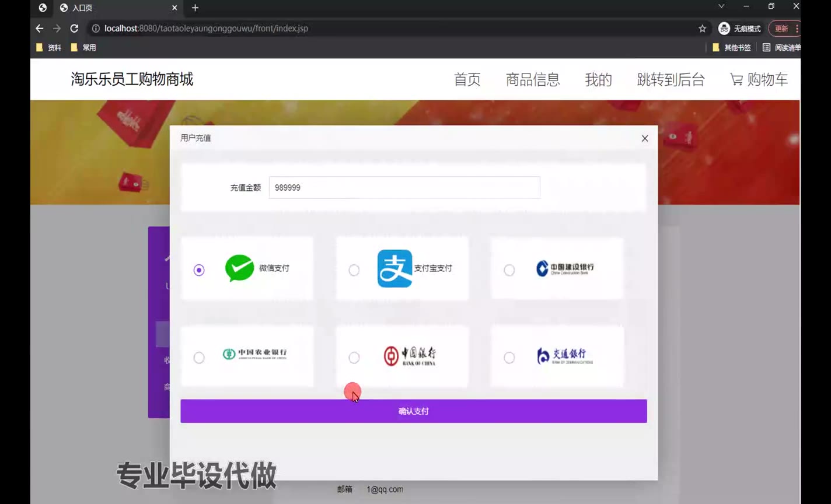Image resolution: width=831 pixels, height=504 pixels.
Task: Select the Alipay radio button
Action: click(354, 270)
